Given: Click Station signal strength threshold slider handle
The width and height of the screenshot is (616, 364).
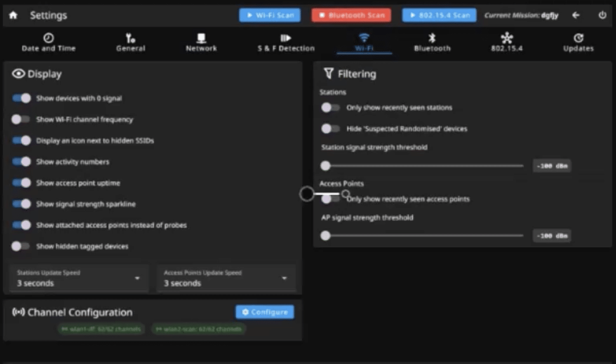Looking at the screenshot, I should (326, 166).
